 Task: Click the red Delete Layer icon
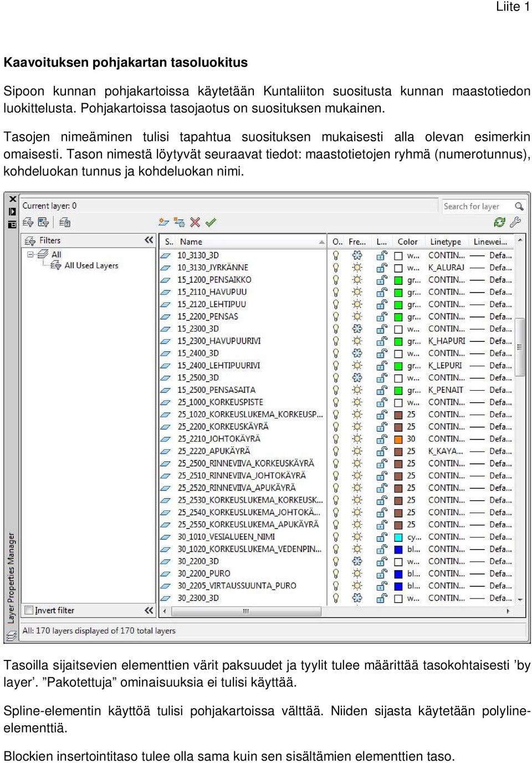tap(195, 222)
